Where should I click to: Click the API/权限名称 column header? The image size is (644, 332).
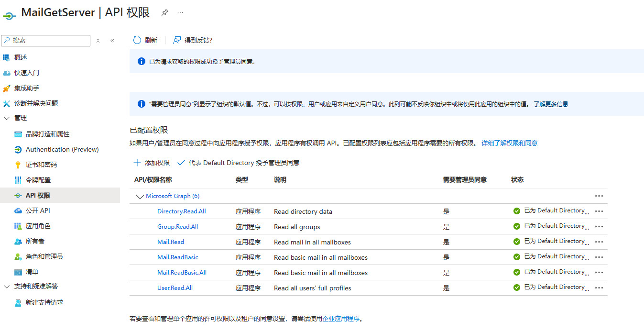(153, 180)
